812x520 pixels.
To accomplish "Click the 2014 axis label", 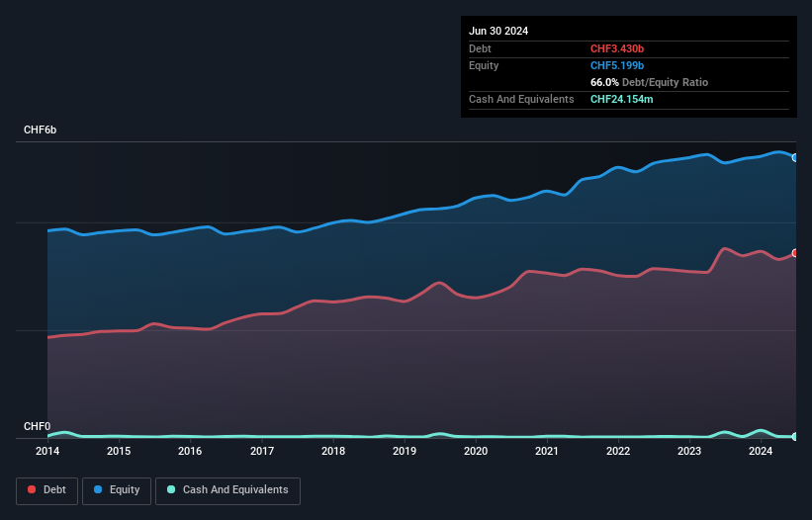I will 47,451.
